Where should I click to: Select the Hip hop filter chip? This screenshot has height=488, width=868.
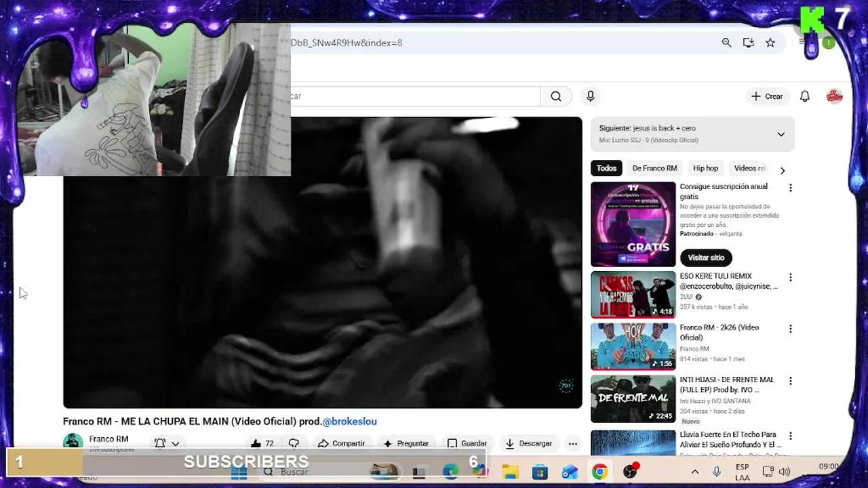[705, 168]
